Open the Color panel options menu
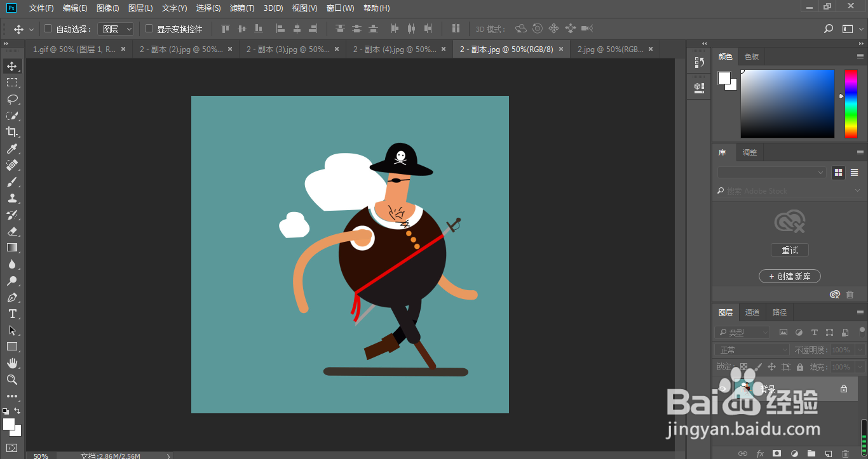The height and width of the screenshot is (459, 868). click(860, 57)
